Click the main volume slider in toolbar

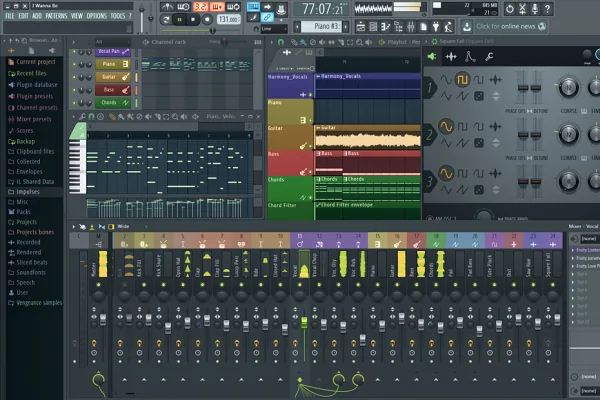click(142, 19)
